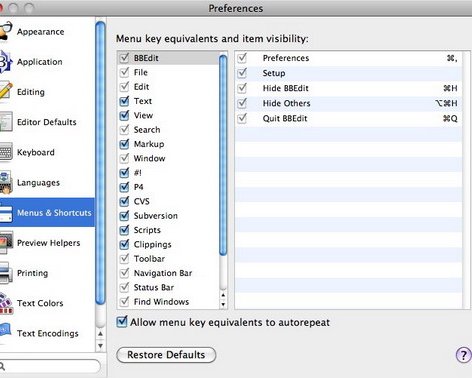Click the category sidebar scrollbar thumb

coord(100,163)
